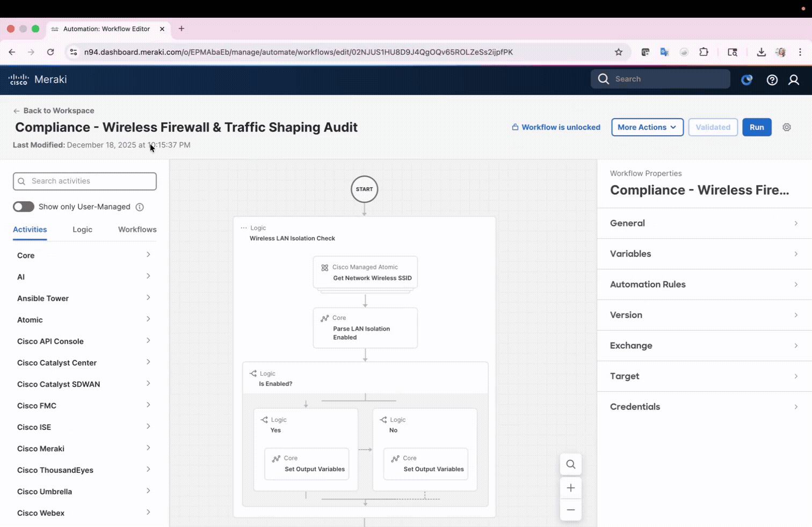Click the info icon beside Show only User-Managed
This screenshot has width=812, height=527.
(x=140, y=207)
